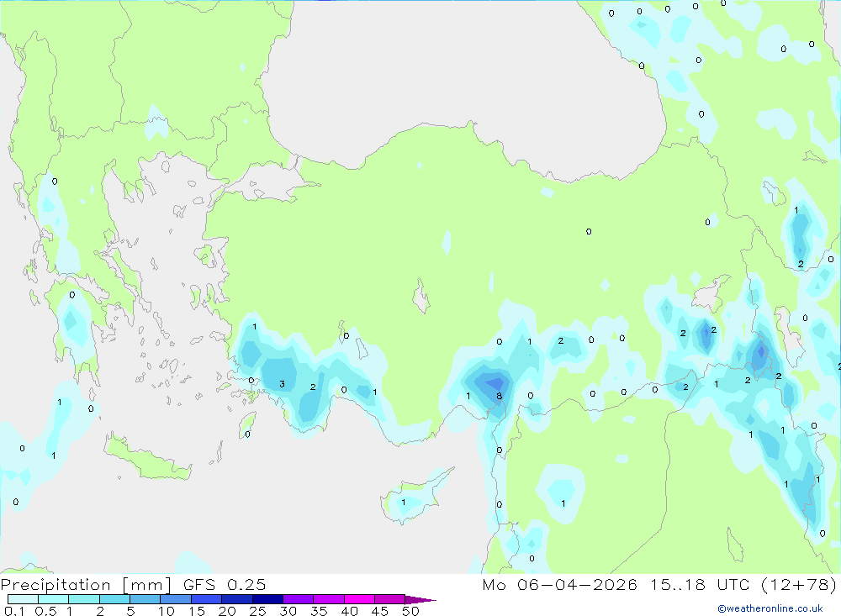Click the arrow tip of the legend bar
Screen dimensions: 841x616
(421, 600)
